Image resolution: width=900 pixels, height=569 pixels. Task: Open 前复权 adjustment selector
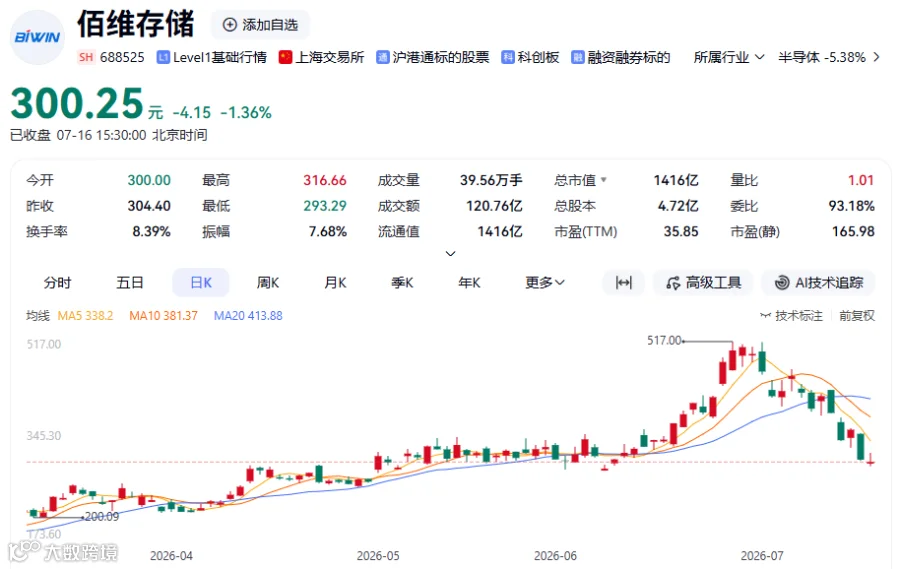pyautogui.click(x=857, y=315)
